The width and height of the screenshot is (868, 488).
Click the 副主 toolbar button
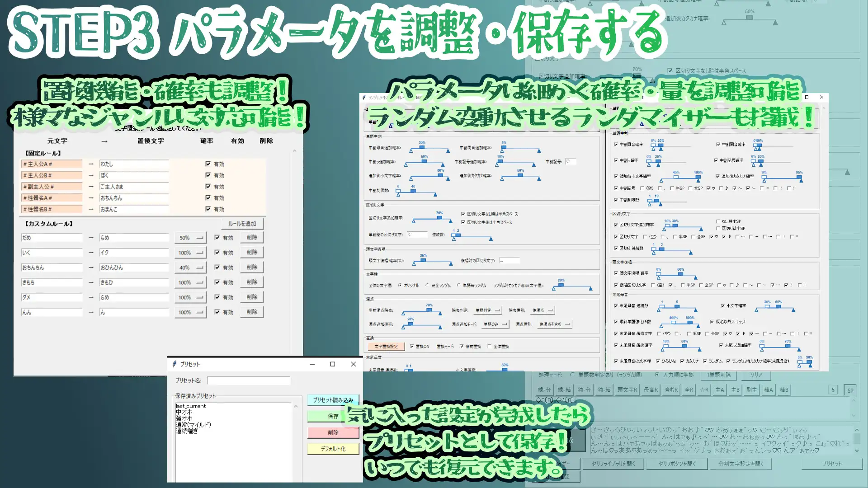pos(752,389)
